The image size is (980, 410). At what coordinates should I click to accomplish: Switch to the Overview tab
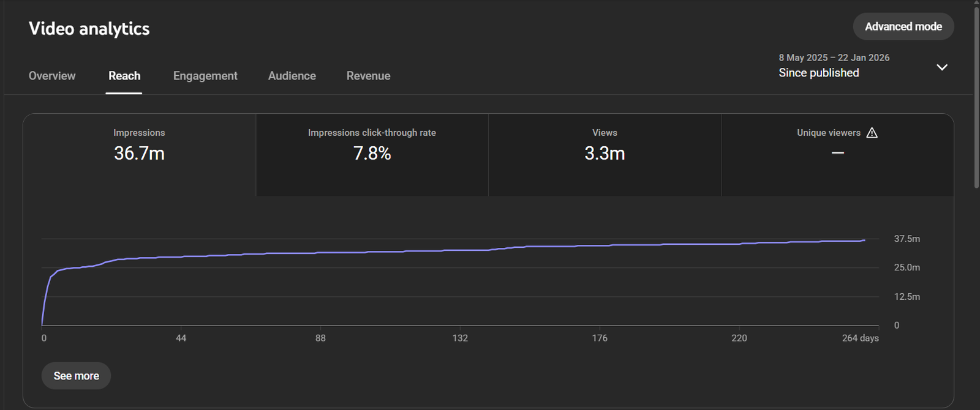pyautogui.click(x=52, y=76)
